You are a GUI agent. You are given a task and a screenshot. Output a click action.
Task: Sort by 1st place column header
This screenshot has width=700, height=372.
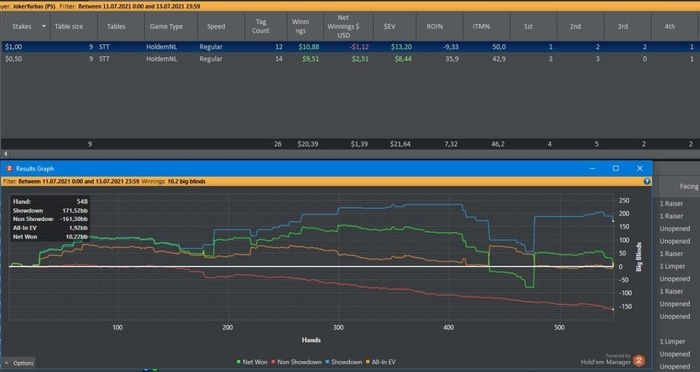coord(528,26)
